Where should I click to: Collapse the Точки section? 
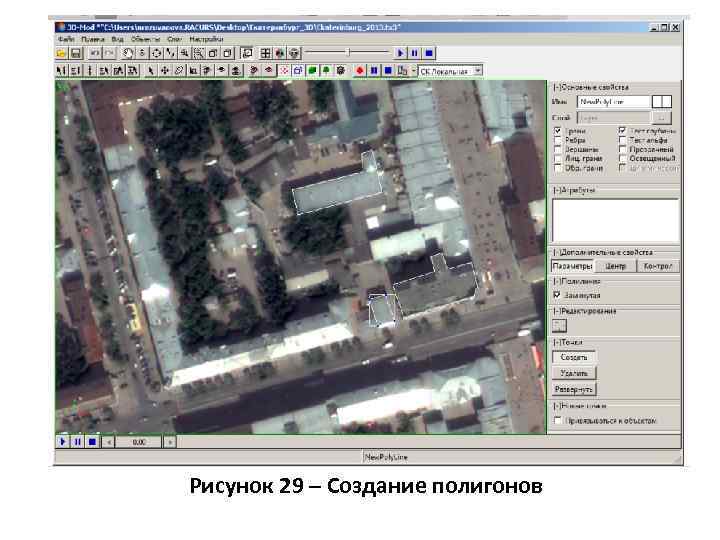pos(557,343)
